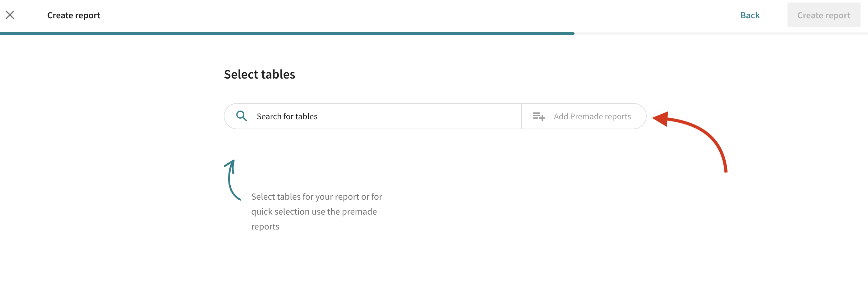Click the hint text about selecting tables

coord(316,197)
